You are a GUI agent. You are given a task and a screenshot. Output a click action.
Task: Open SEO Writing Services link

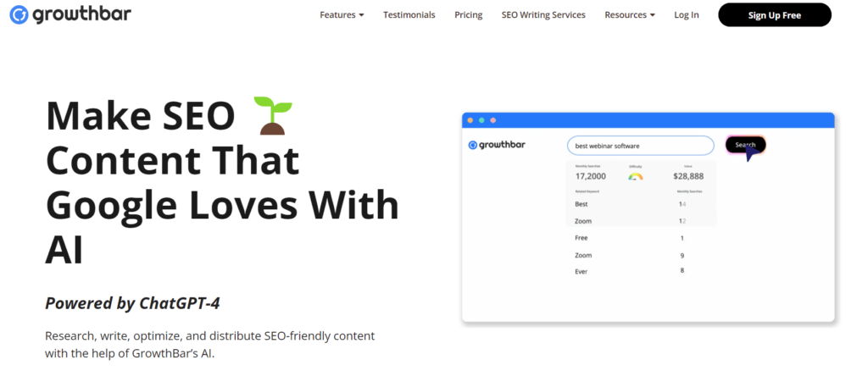point(543,15)
